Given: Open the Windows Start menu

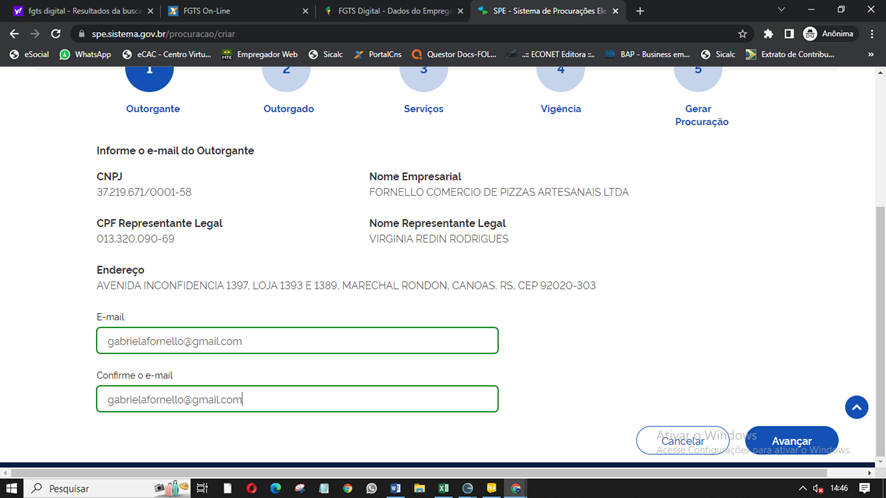Looking at the screenshot, I should point(10,488).
